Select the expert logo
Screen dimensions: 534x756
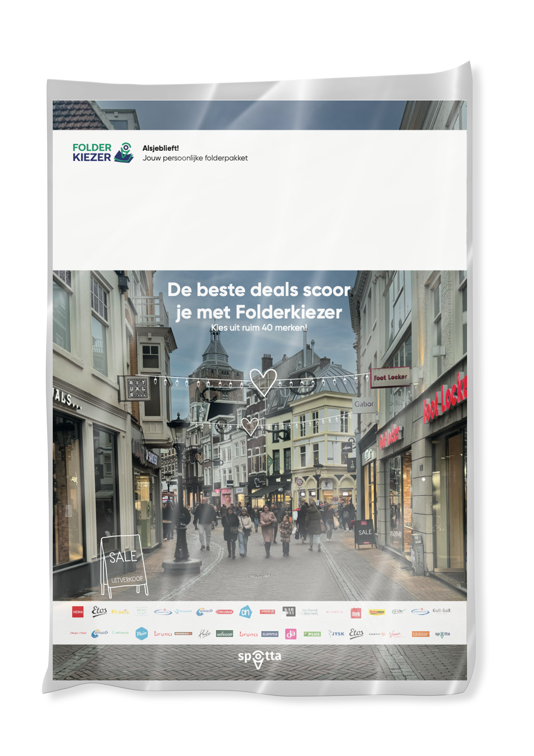(377, 634)
